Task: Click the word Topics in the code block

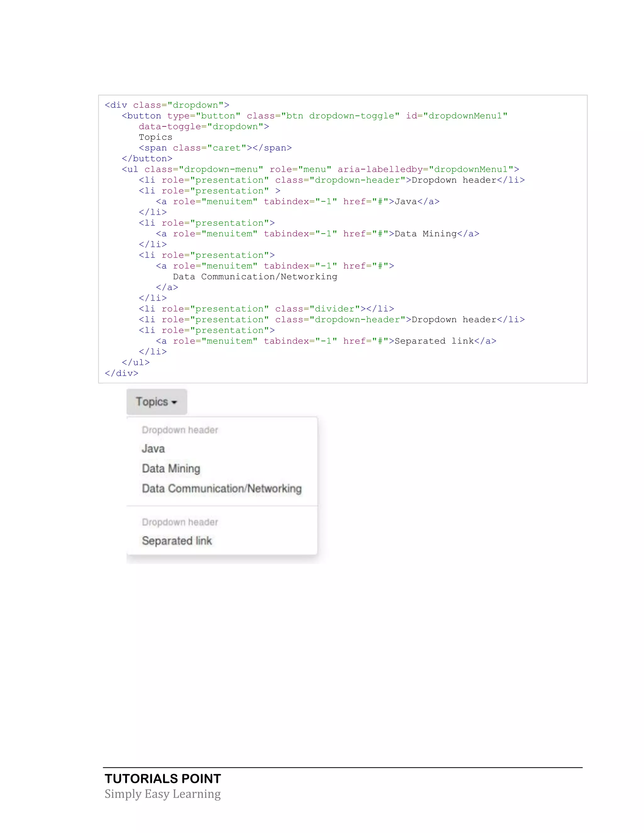Action: tap(156, 137)
